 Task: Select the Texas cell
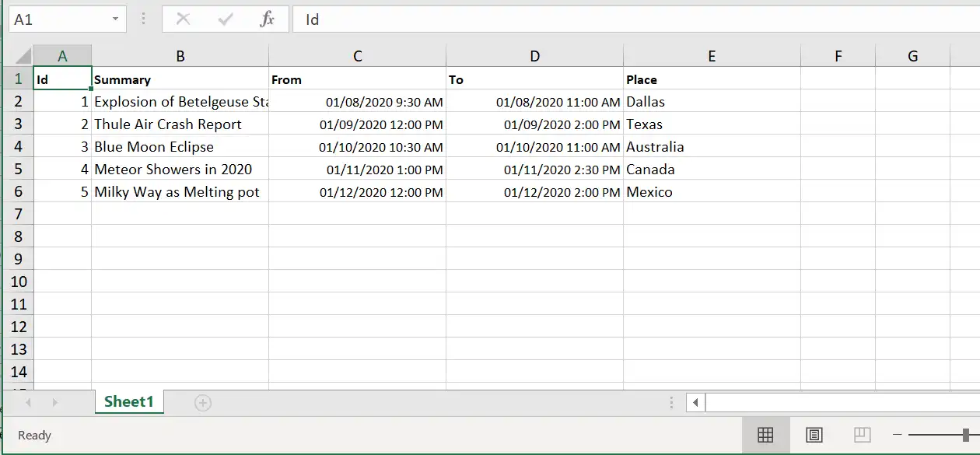pyautogui.click(x=712, y=124)
